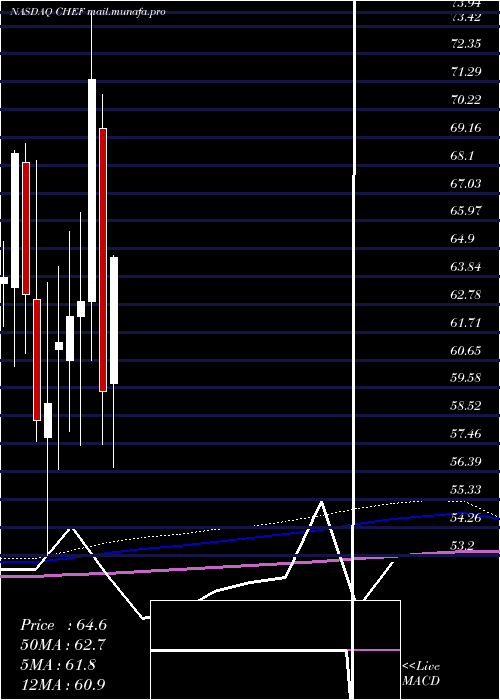Select the 61.71 price axis label

pyautogui.click(x=466, y=323)
